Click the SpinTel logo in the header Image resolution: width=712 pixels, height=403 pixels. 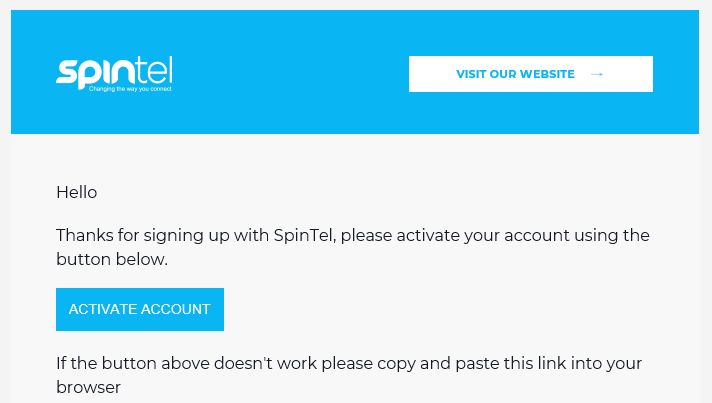[x=114, y=74]
